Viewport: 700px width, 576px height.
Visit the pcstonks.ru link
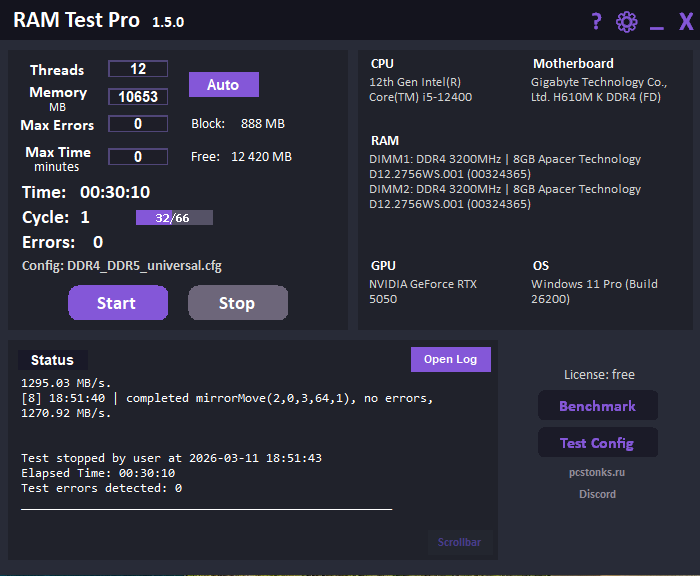pyautogui.click(x=597, y=472)
